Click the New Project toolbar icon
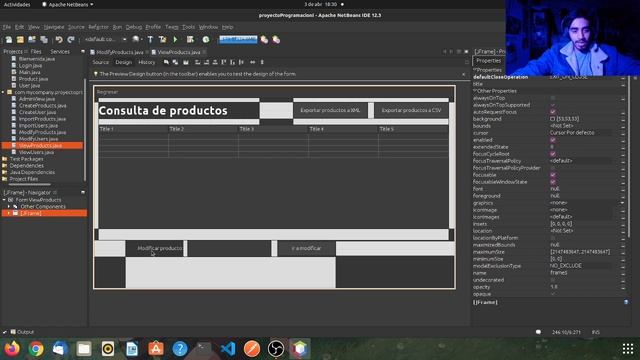The width and height of the screenshot is (640, 360). (20, 40)
